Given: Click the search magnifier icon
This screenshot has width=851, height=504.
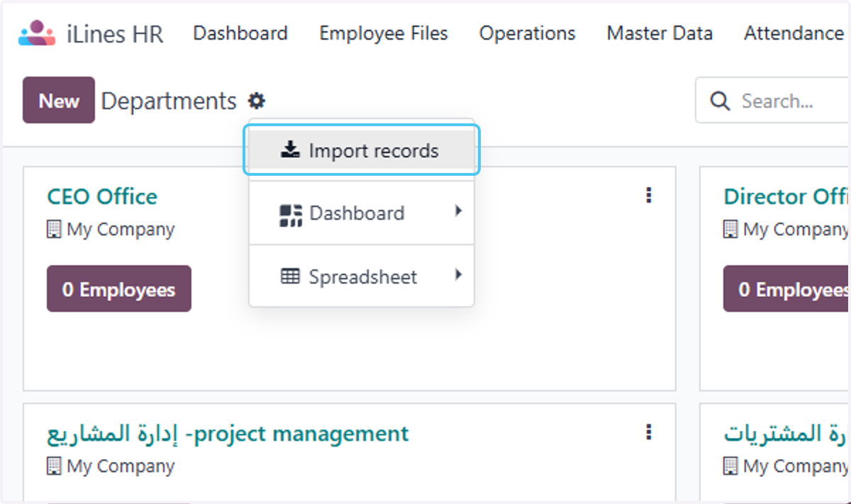Looking at the screenshot, I should click(x=720, y=101).
